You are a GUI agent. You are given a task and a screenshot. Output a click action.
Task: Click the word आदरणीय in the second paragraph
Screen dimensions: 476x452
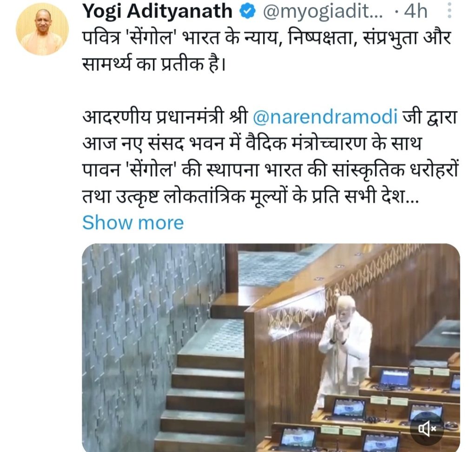116,117
